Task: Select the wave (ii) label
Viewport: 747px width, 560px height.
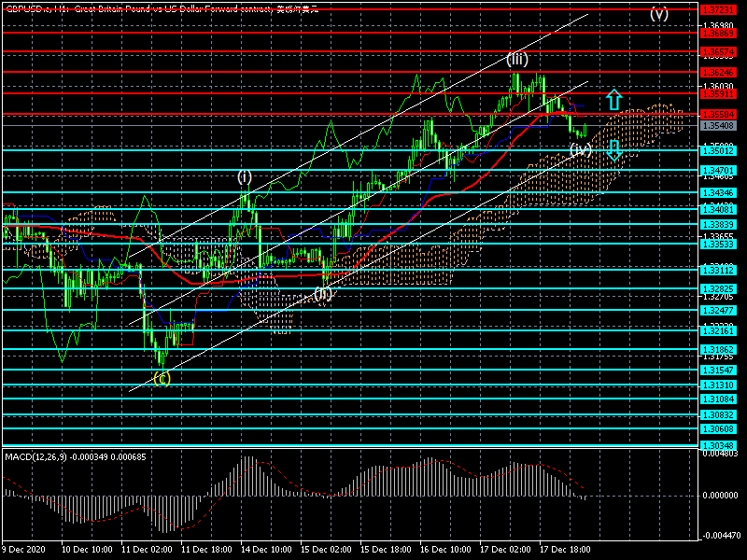Action: point(321,294)
